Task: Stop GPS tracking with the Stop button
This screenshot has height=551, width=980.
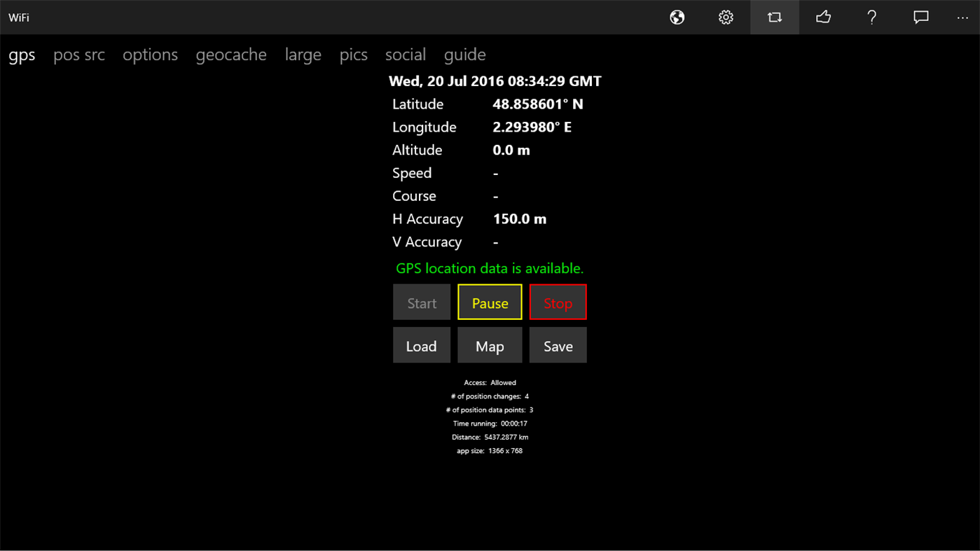Action: (558, 302)
